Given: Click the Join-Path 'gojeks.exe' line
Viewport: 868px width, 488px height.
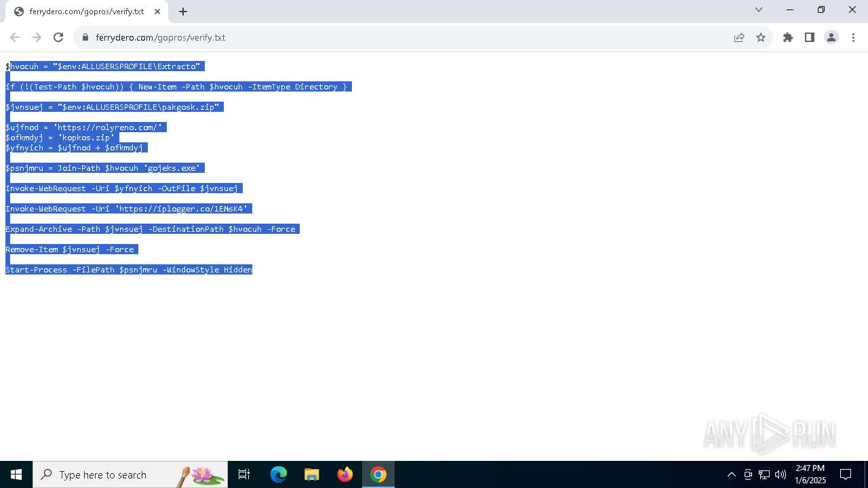Looking at the screenshot, I should pos(105,168).
